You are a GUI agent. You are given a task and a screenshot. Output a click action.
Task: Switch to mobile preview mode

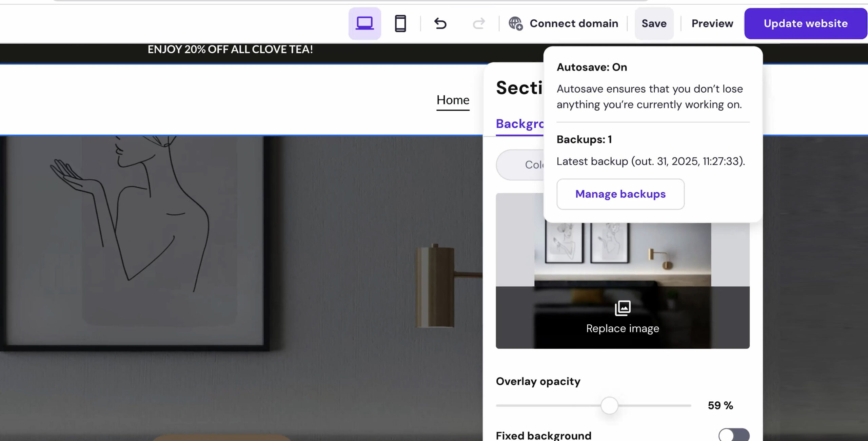400,23
